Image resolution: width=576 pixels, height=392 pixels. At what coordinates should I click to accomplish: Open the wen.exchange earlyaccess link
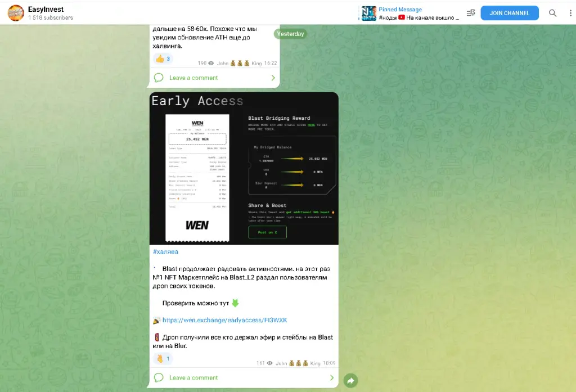225,320
